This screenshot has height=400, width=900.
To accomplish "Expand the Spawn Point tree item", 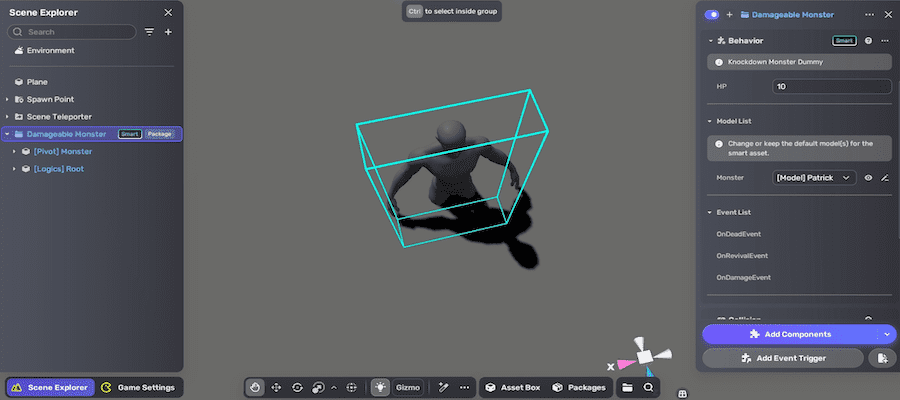I will click(7, 99).
